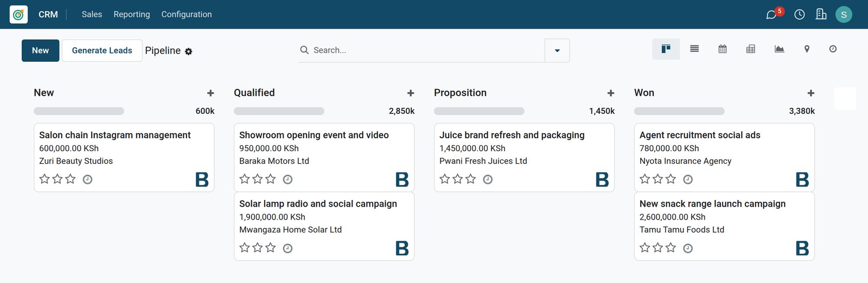Viewport: 868px width, 283px height.
Task: Open activity clock on Agent recruitment card
Action: coord(688,179)
